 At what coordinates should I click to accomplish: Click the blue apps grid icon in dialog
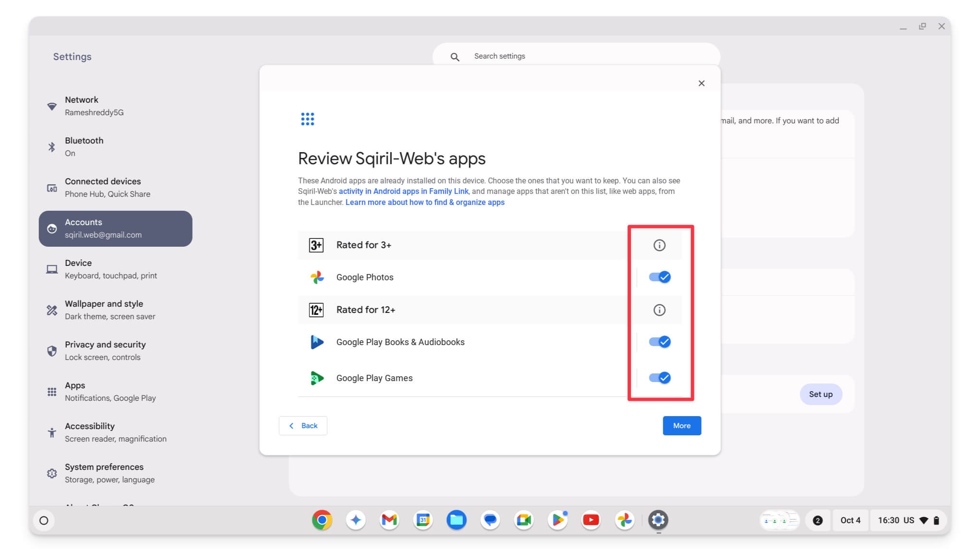click(307, 119)
